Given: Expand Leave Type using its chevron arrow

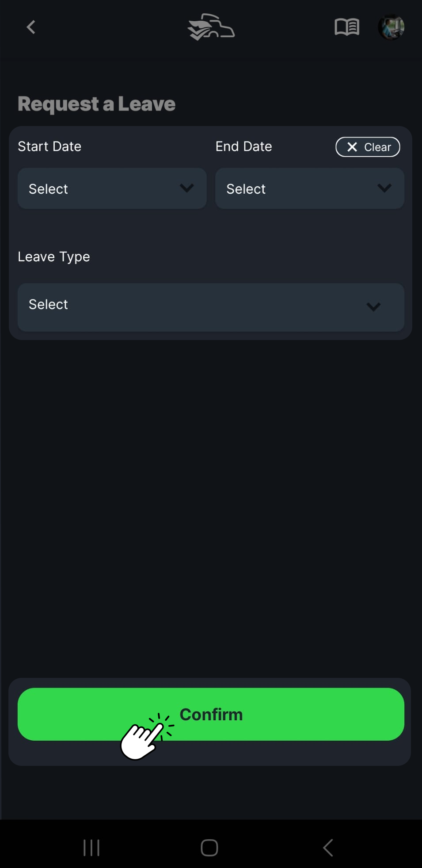Looking at the screenshot, I should [x=373, y=307].
